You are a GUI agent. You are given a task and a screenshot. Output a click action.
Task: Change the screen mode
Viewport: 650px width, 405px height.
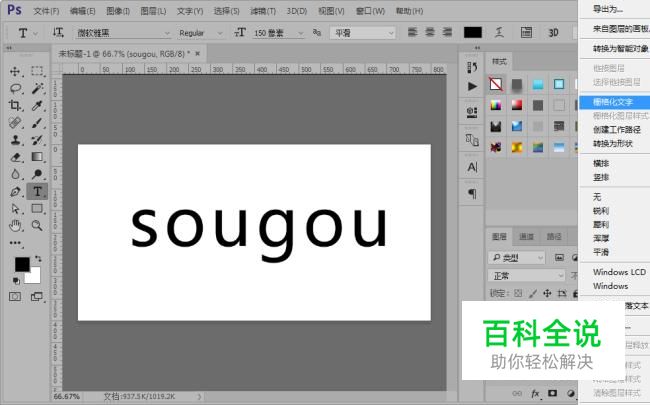pyautogui.click(x=37, y=296)
